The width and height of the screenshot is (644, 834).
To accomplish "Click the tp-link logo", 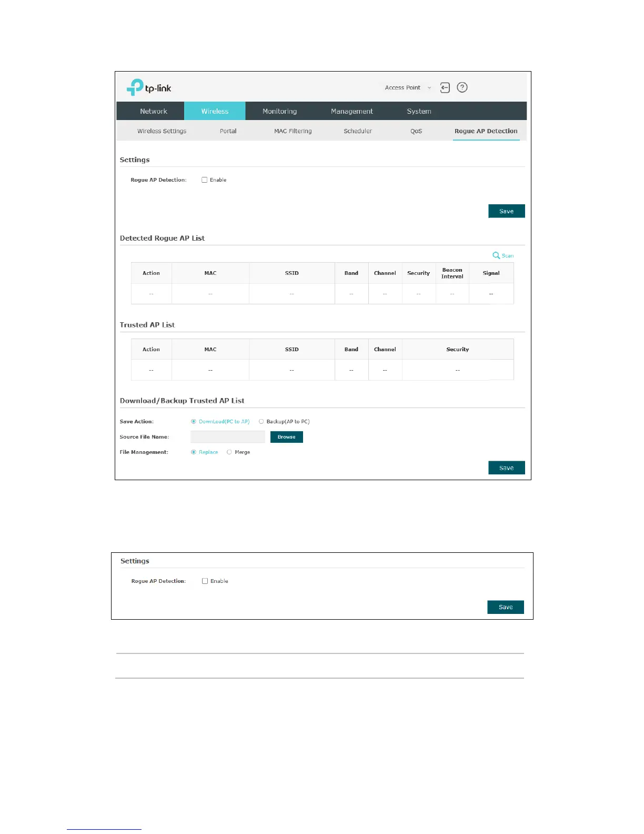I will [x=149, y=87].
